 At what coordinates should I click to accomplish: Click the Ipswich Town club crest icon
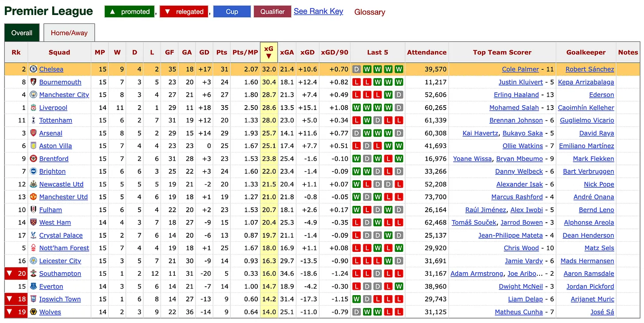pos(33,300)
